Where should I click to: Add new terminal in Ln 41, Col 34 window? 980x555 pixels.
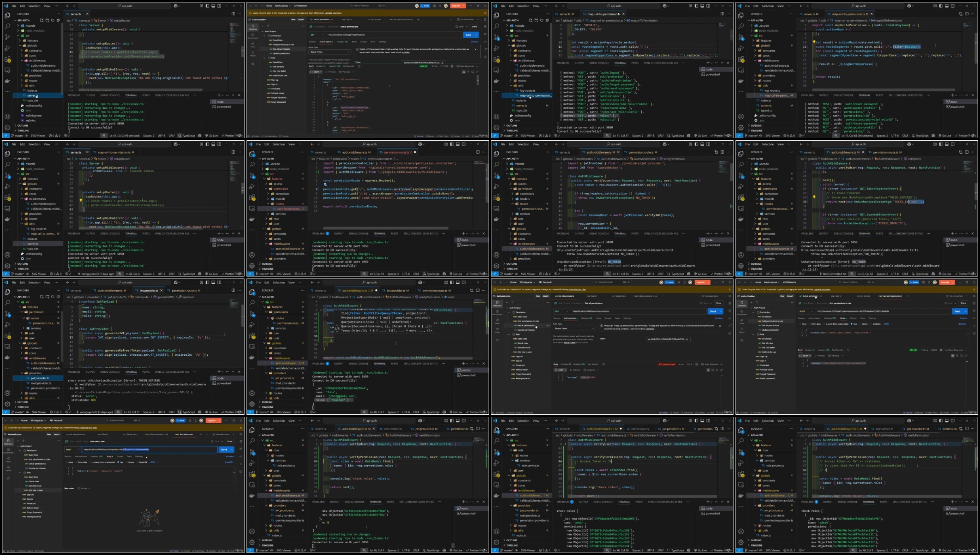708,233
